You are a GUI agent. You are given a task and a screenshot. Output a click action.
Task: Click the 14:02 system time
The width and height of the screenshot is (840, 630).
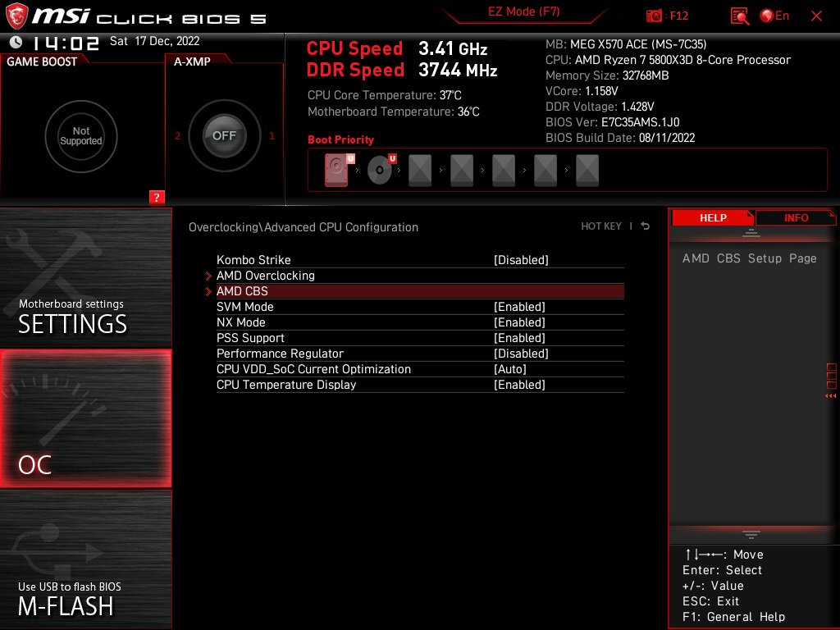click(x=66, y=43)
